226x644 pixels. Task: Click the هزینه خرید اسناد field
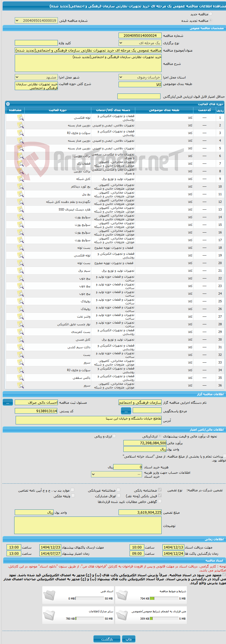[128, 467]
